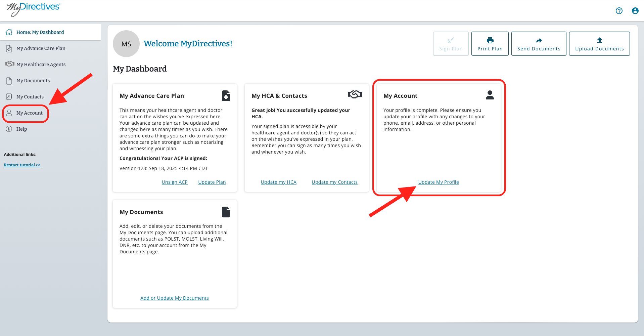The width and height of the screenshot is (644, 336).
Task: Click the handshake icon next to My Healthcare Agents
Action: tap(10, 64)
